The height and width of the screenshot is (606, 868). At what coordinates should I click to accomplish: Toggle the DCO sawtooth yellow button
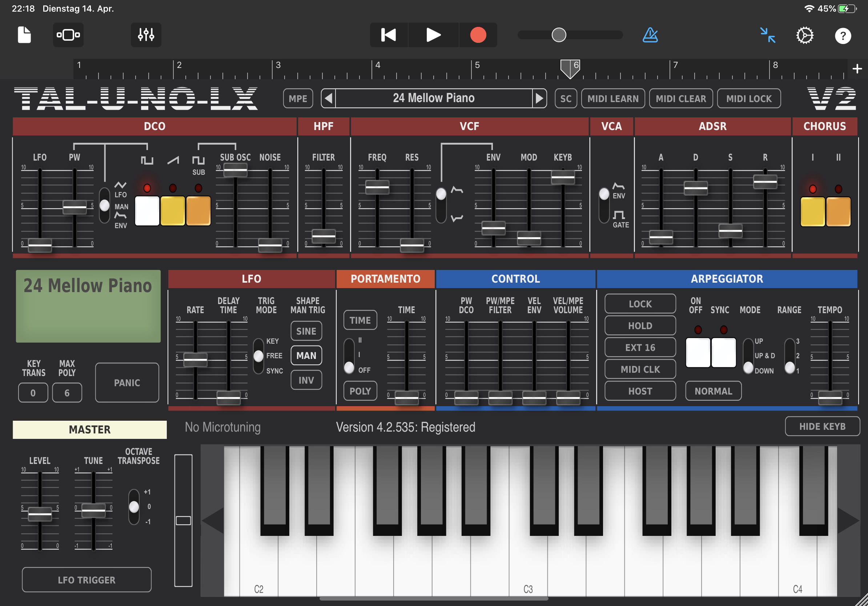tap(173, 211)
